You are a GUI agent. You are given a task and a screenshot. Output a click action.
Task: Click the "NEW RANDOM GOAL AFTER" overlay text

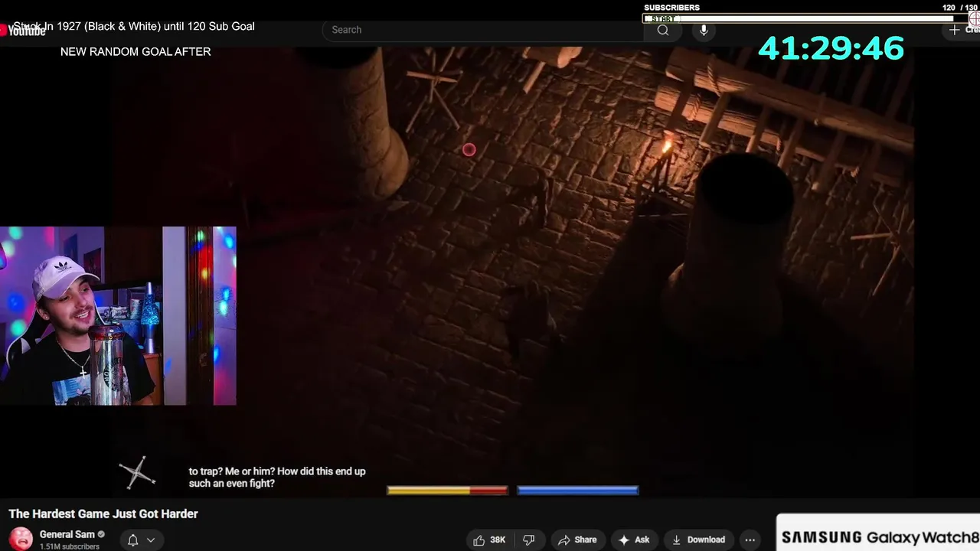(136, 51)
